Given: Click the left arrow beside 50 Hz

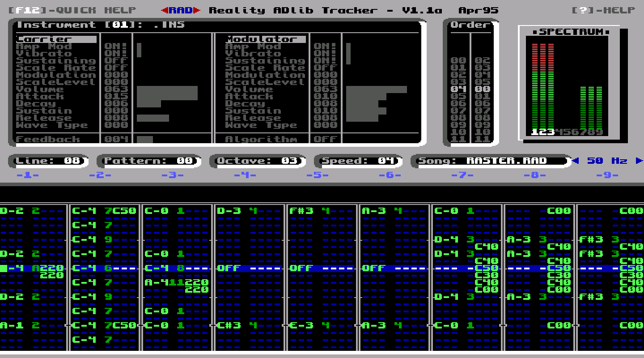Looking at the screenshot, I should tap(576, 161).
